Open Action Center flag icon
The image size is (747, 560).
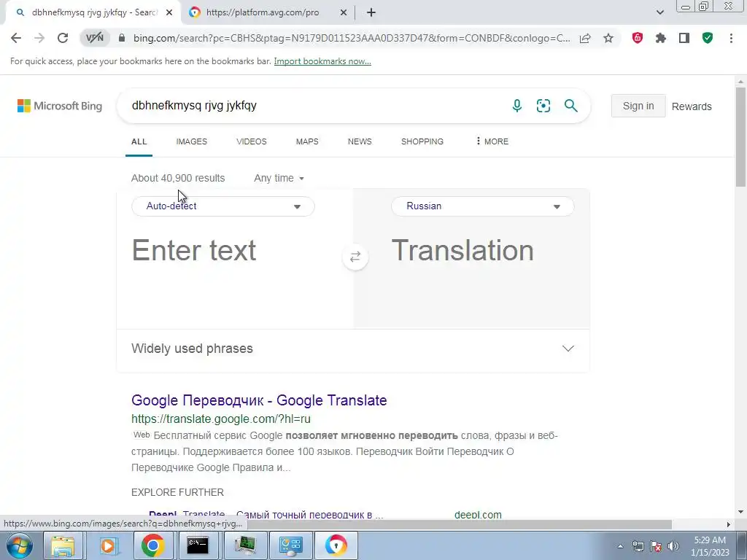tap(656, 546)
